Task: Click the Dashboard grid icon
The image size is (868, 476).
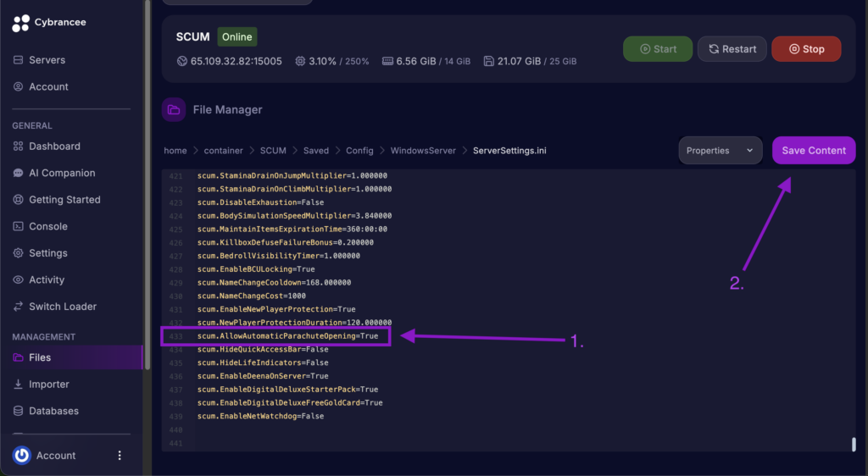Action: [19, 146]
